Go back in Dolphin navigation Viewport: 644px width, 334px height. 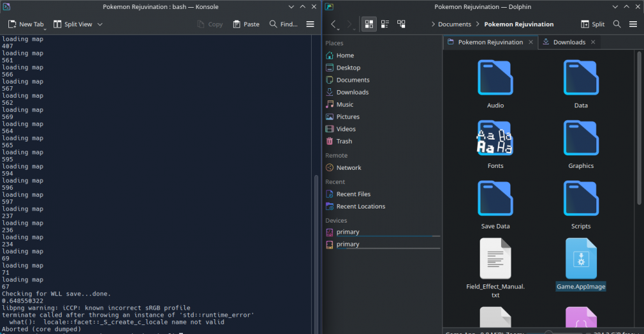coord(333,24)
